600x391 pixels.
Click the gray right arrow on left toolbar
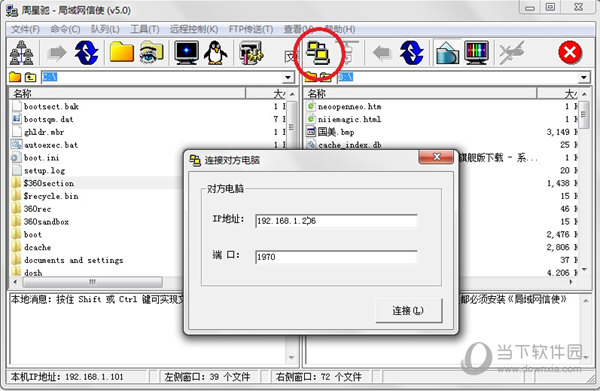pos(57,53)
